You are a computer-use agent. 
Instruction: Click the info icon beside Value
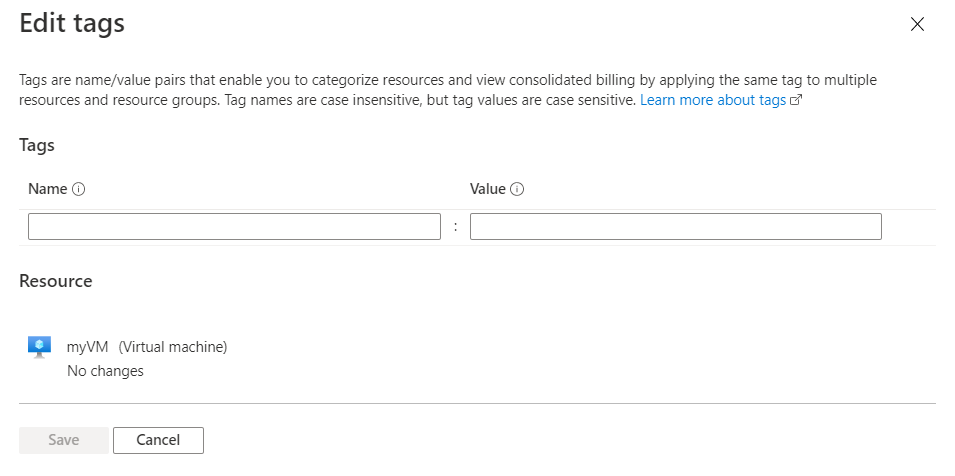(x=518, y=189)
